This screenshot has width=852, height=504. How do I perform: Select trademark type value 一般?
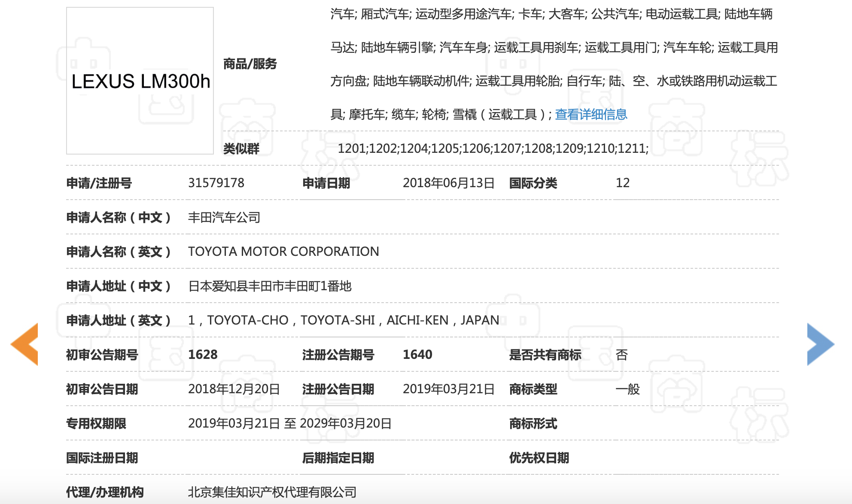pos(628,389)
